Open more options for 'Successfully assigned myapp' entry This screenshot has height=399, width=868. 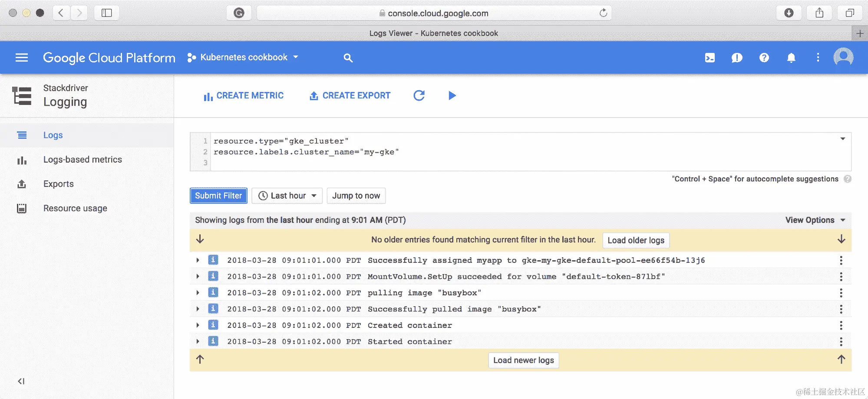(841, 260)
